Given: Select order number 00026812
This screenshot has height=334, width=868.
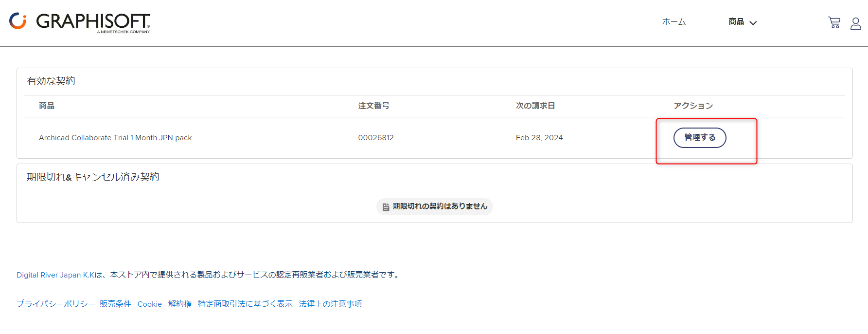Looking at the screenshot, I should (376, 138).
